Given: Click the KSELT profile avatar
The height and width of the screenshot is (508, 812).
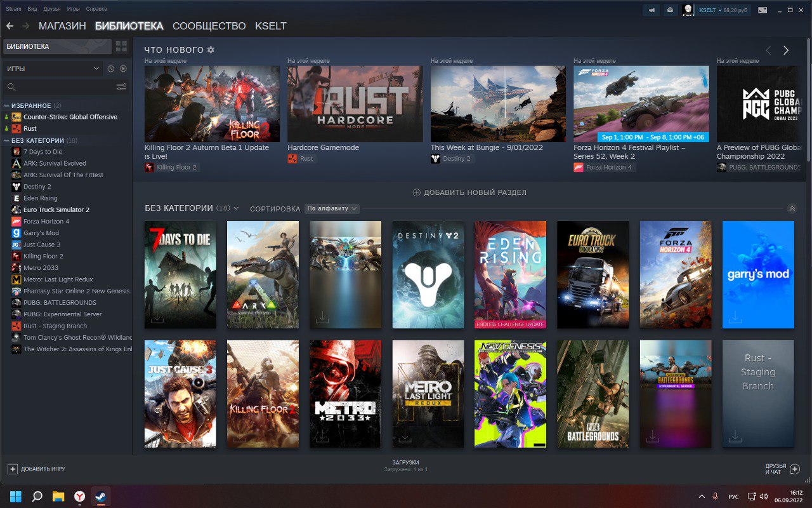Looking at the screenshot, I should 688,10.
